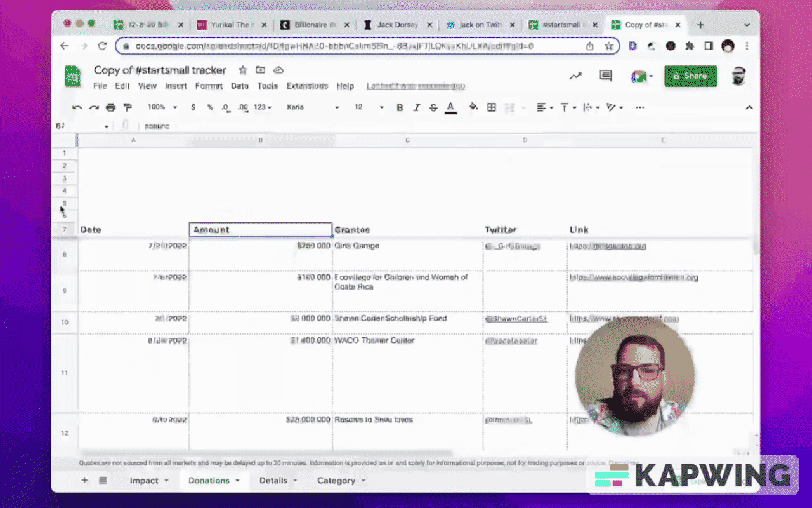The height and width of the screenshot is (508, 812).
Task: Open the text wrapping dropdown
Action: pos(591,107)
